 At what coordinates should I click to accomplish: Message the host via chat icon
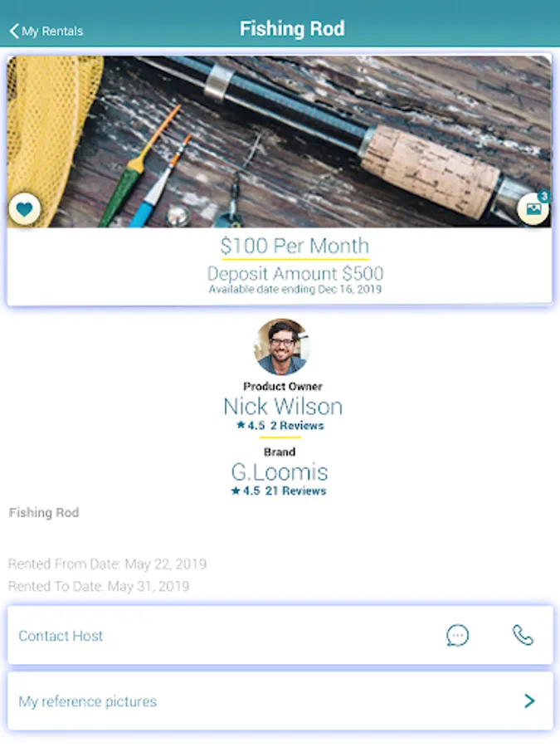pyautogui.click(x=458, y=635)
